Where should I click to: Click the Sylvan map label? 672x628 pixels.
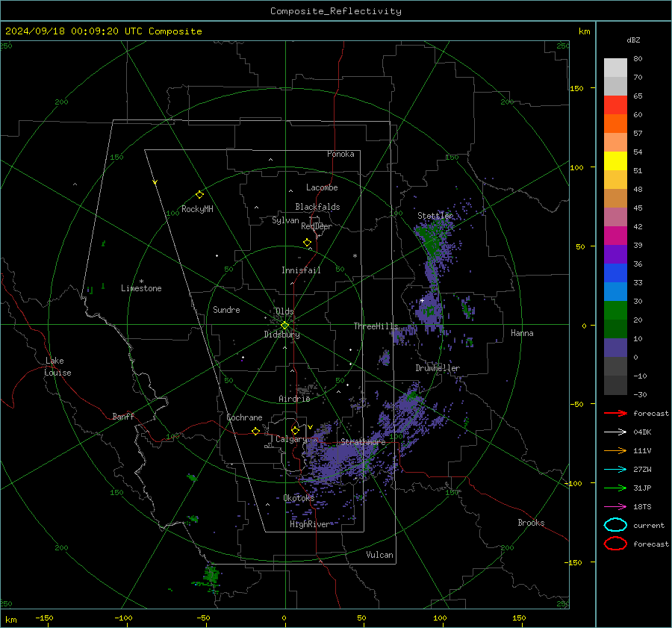285,220
